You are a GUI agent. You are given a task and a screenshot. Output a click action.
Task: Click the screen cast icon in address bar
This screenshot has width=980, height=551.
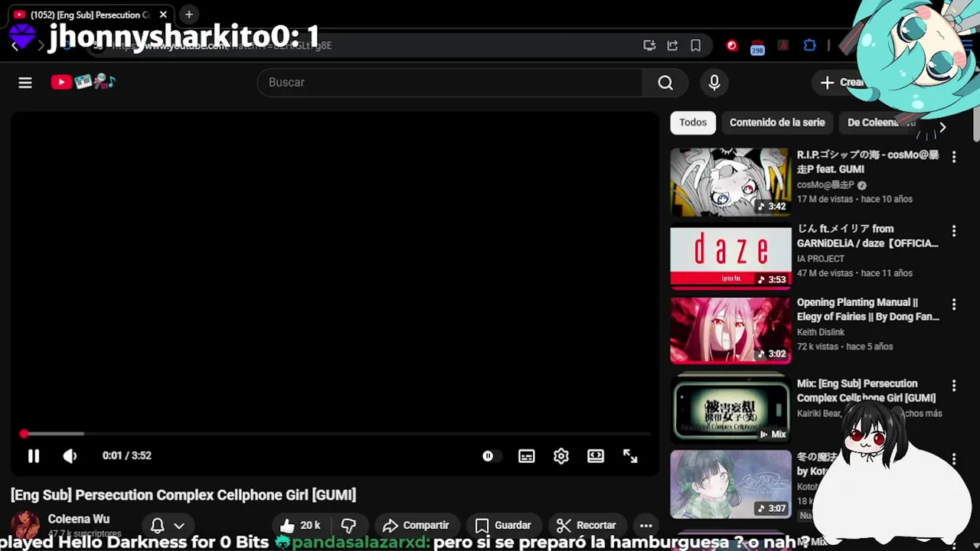point(649,45)
